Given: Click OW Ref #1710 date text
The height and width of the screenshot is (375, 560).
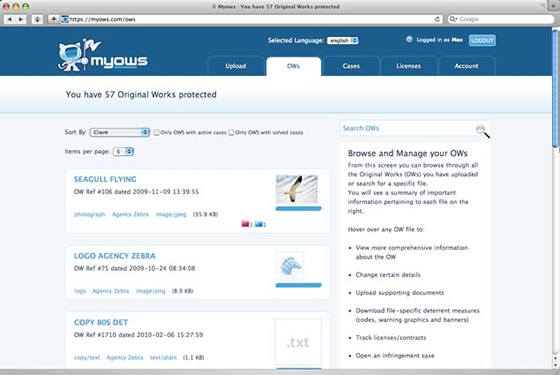Looking at the screenshot, I should click(138, 335).
